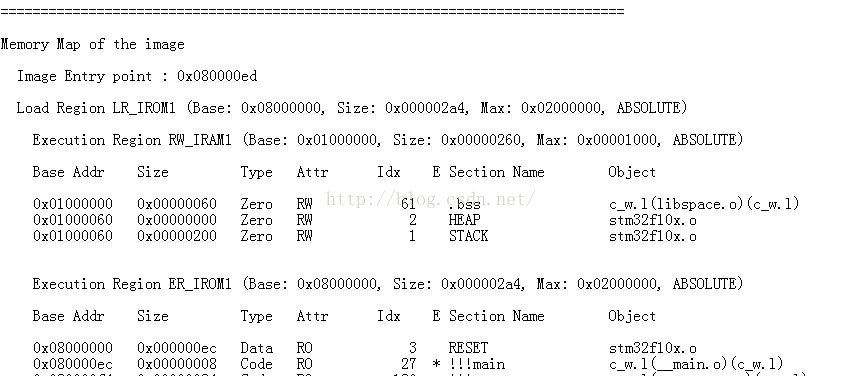
Task: Select size 0x00000060 in the .bss row
Action: [x=177, y=205]
